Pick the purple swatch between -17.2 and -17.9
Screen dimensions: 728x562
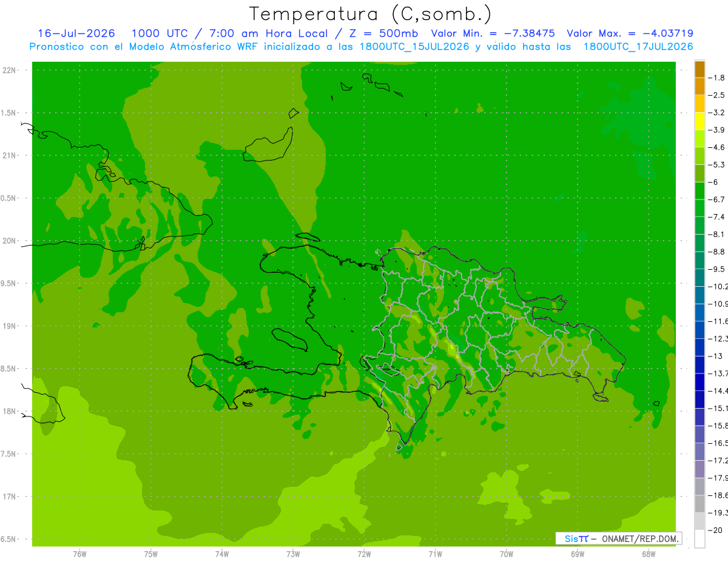[699, 469]
